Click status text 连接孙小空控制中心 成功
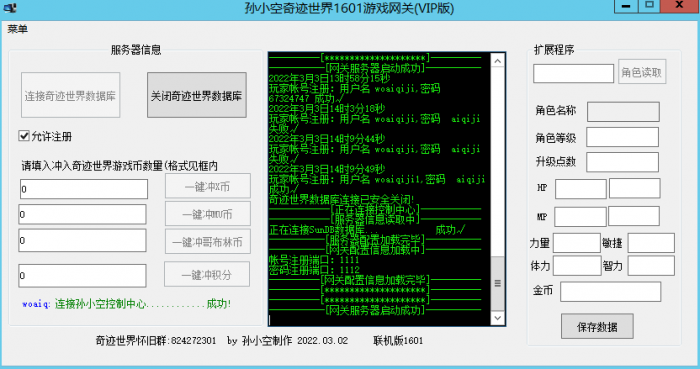The image size is (700, 369). click(143, 304)
